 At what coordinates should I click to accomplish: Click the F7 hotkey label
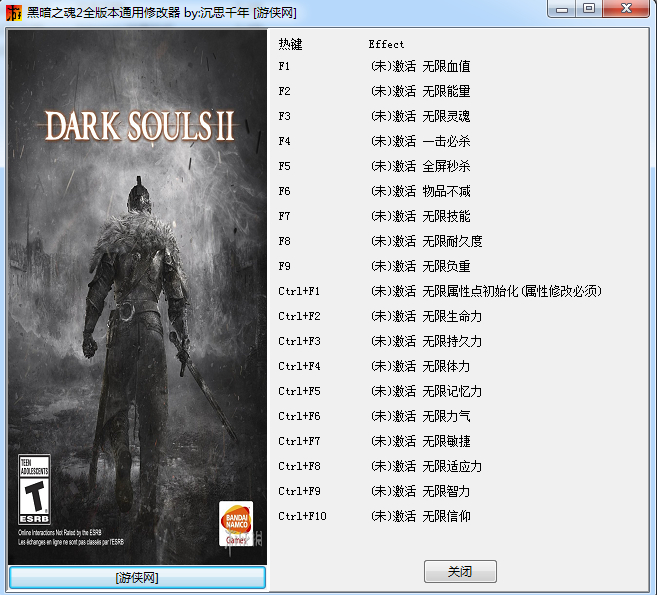click(284, 216)
